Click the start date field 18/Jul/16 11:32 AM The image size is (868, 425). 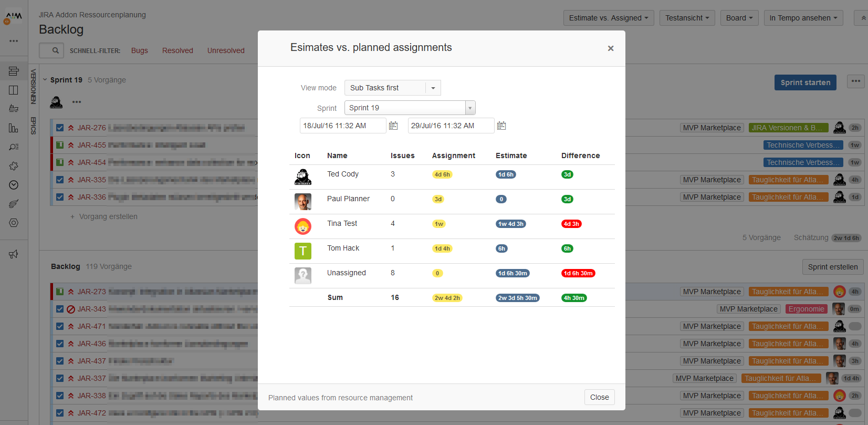[343, 126]
